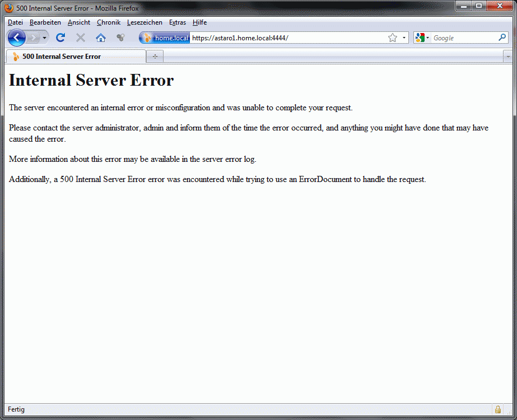The height and width of the screenshot is (420, 517).
Task: Go to the home page icon
Action: tap(101, 38)
